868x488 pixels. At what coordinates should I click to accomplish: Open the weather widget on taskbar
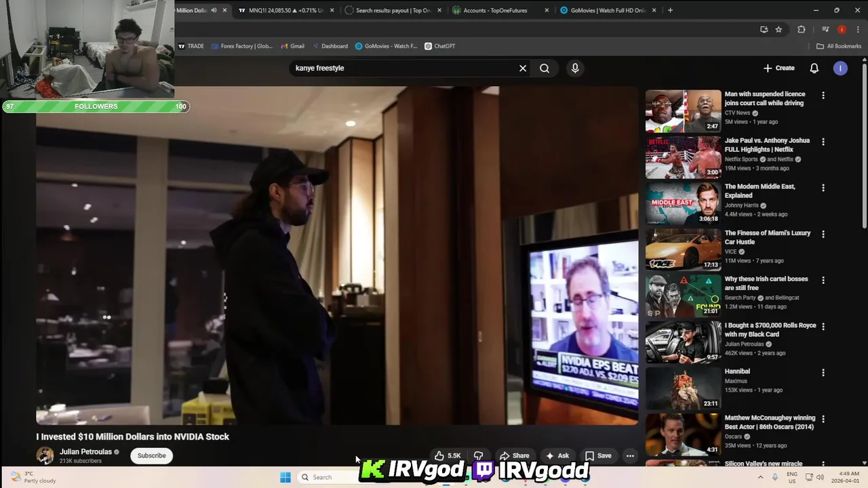[x=33, y=477]
